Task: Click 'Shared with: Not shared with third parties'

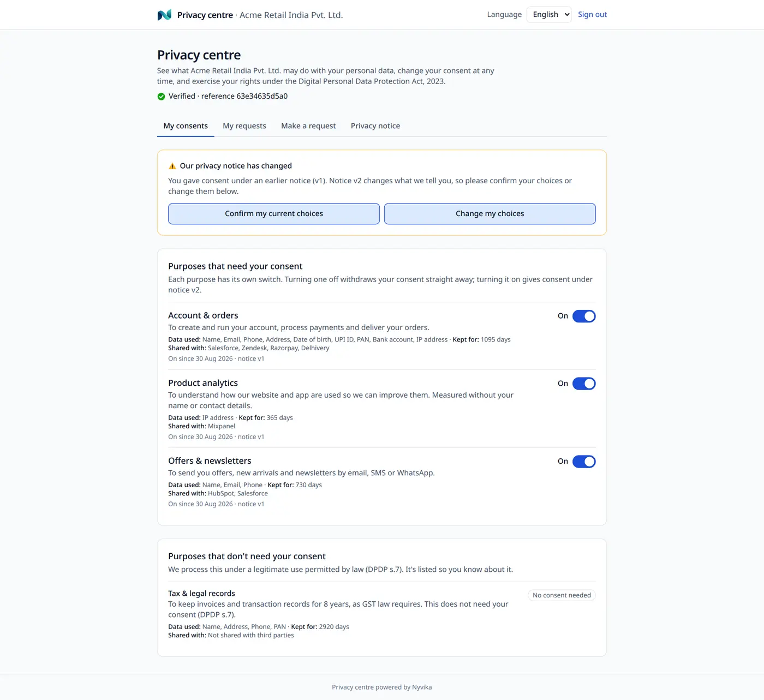Action: coord(231,636)
